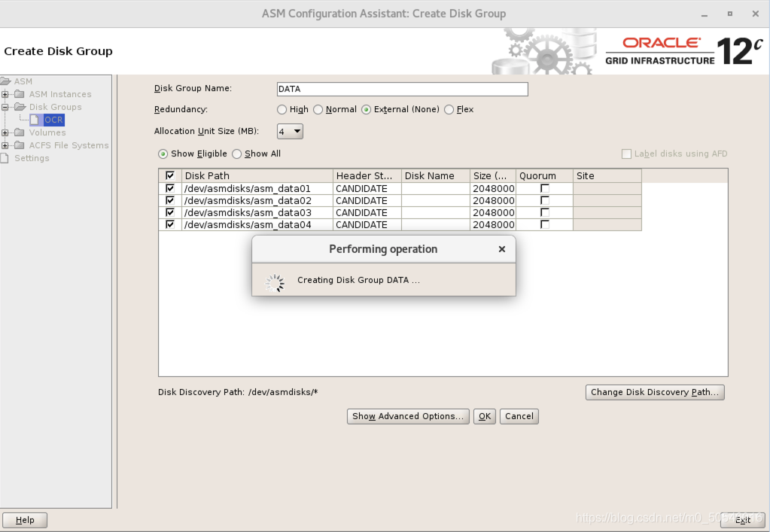
Task: Click the Settings page icon
Action: click(x=5, y=157)
